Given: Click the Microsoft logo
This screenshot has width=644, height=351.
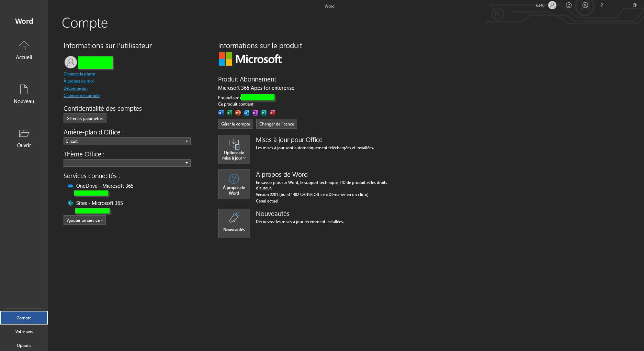Looking at the screenshot, I should (x=250, y=59).
